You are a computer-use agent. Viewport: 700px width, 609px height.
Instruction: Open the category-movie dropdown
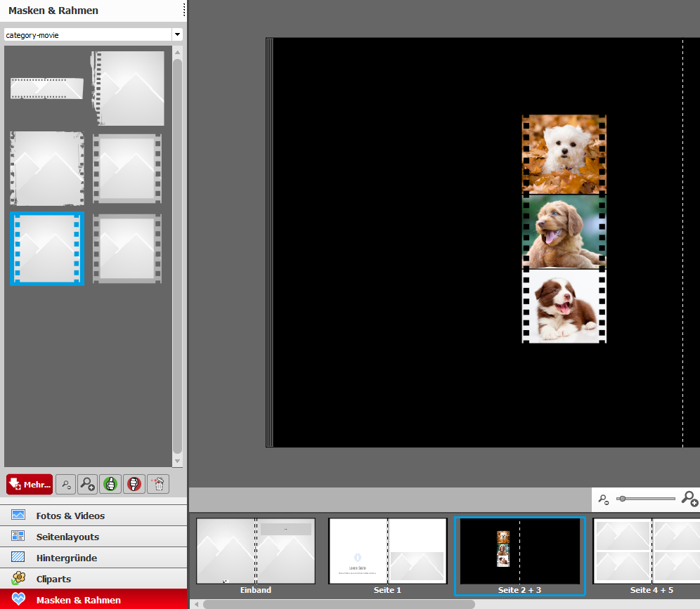pyautogui.click(x=93, y=35)
